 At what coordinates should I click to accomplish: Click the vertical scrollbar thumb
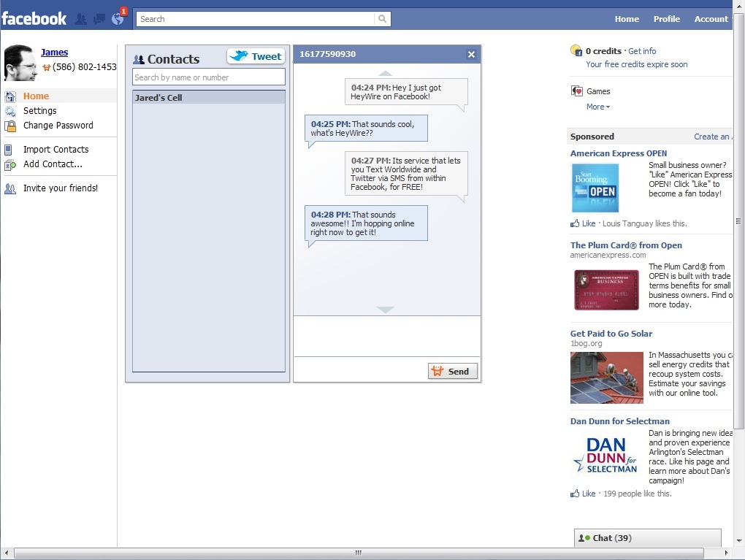738,221
